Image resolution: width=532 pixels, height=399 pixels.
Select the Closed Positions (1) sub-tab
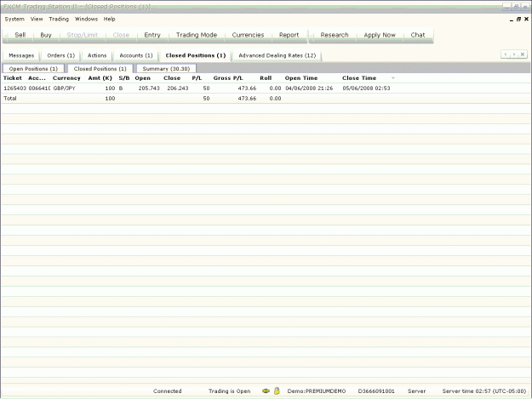tap(100, 68)
